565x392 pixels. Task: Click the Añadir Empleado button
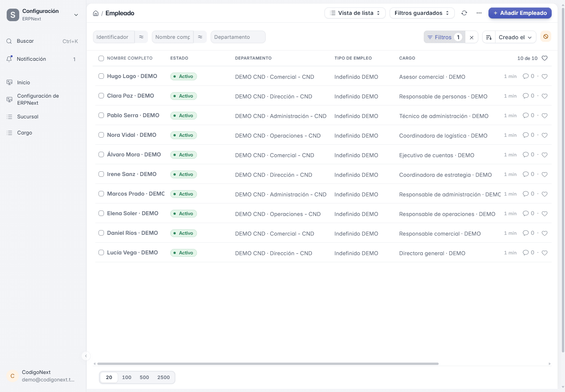[x=520, y=13]
